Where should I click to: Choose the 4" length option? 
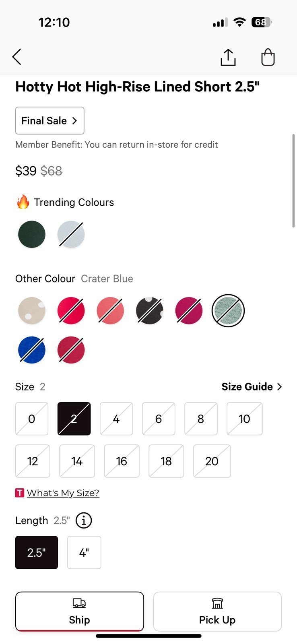(84, 552)
